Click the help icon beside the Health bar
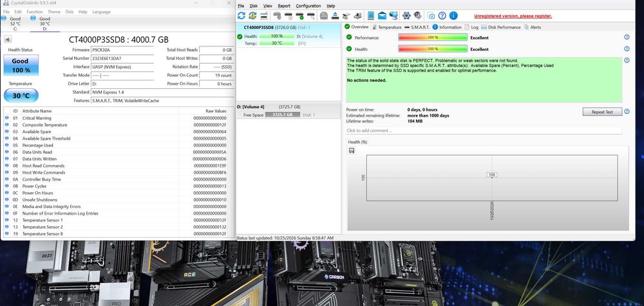The width and height of the screenshot is (644, 306). [x=627, y=48]
